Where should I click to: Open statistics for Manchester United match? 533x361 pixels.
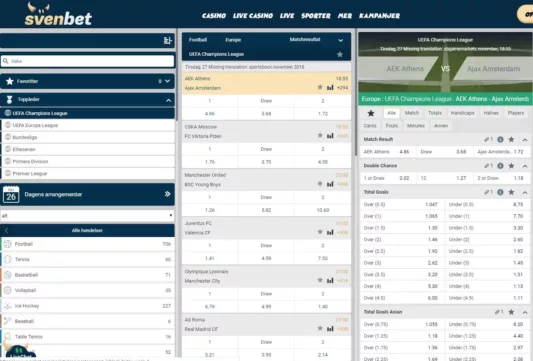pos(330,184)
